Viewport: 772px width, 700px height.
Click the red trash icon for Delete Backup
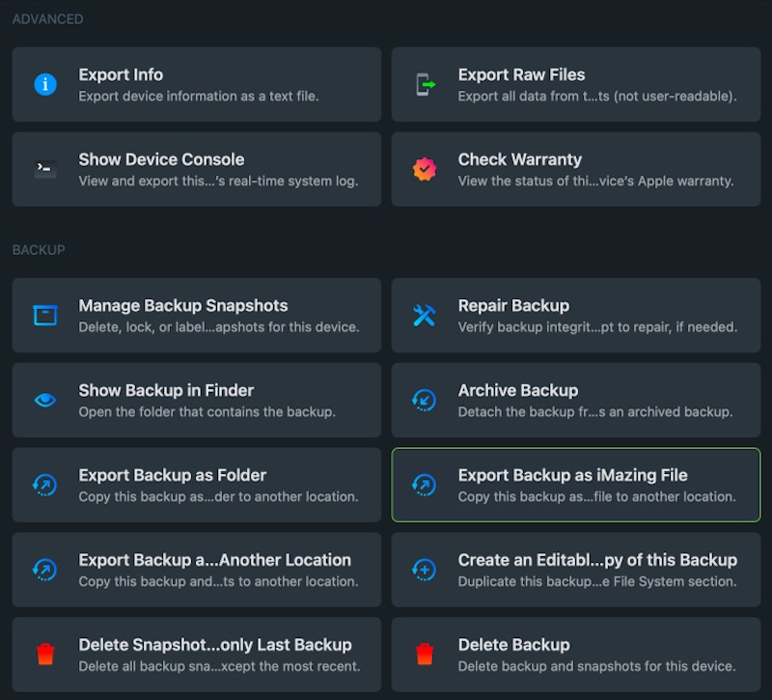coord(425,655)
